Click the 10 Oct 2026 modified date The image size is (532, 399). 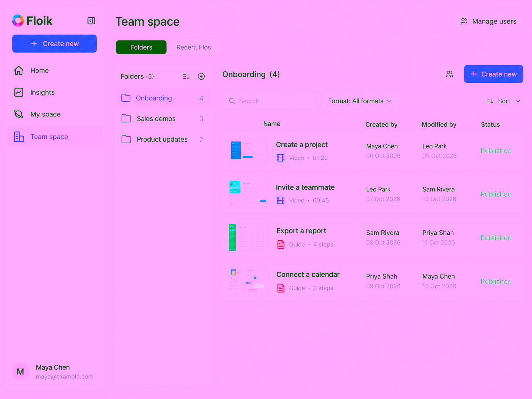(439, 199)
